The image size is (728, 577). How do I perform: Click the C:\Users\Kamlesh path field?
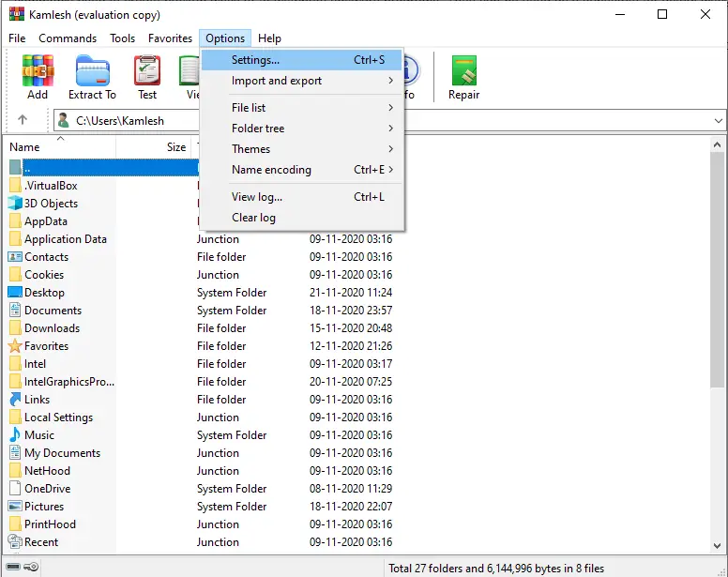pos(120,121)
